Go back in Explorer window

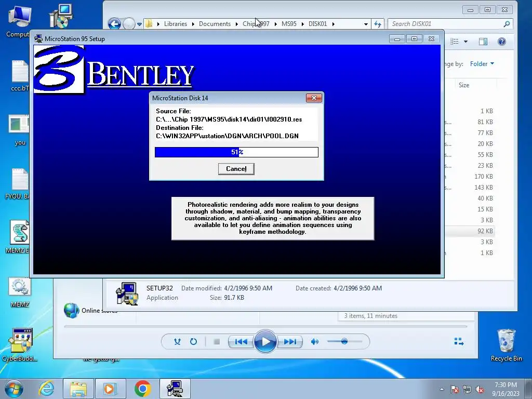tap(114, 24)
